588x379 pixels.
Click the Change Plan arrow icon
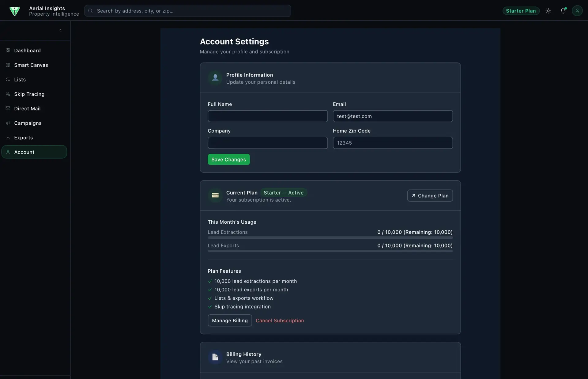click(413, 195)
